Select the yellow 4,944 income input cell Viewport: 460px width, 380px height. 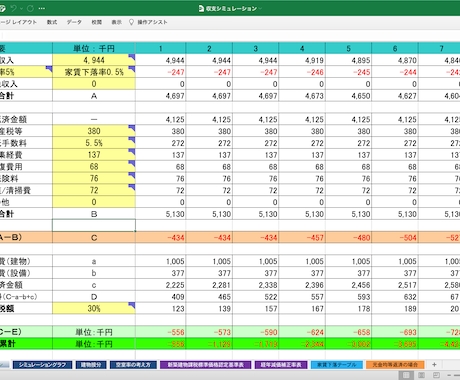[94, 60]
